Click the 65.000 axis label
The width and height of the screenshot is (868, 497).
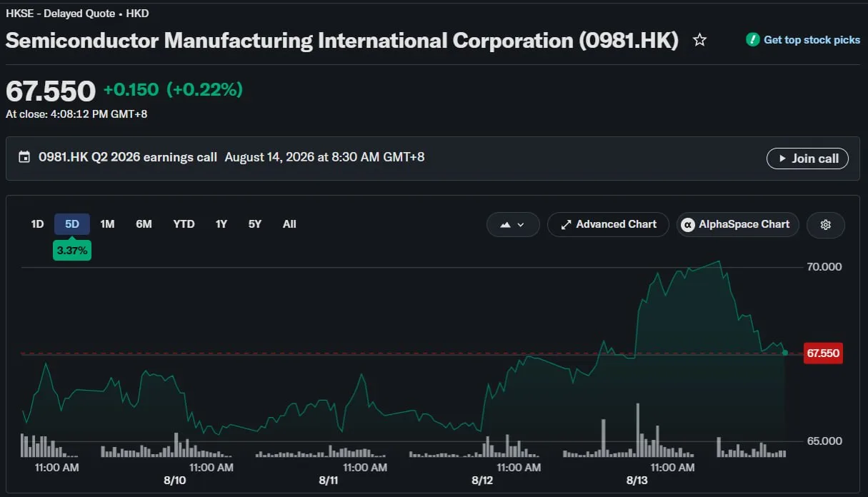click(x=824, y=441)
